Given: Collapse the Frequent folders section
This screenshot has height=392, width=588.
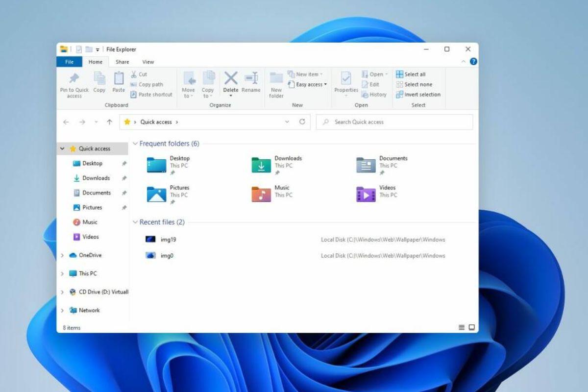Looking at the screenshot, I should coord(135,144).
